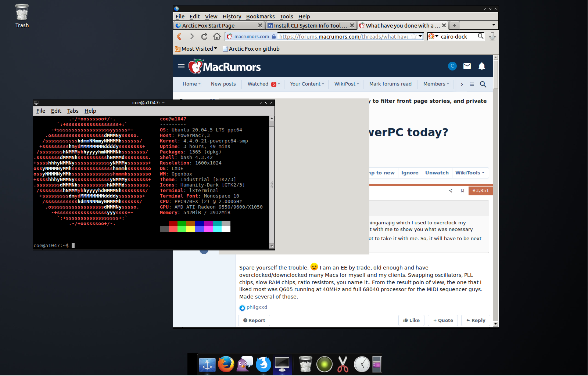Open the dock trash can

pyautogui.click(x=305, y=364)
